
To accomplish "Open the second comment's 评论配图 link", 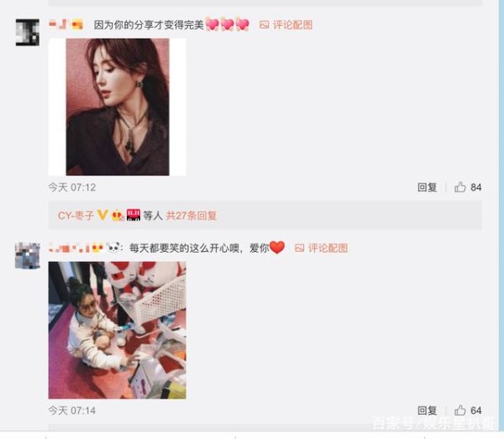I will click(x=328, y=248).
